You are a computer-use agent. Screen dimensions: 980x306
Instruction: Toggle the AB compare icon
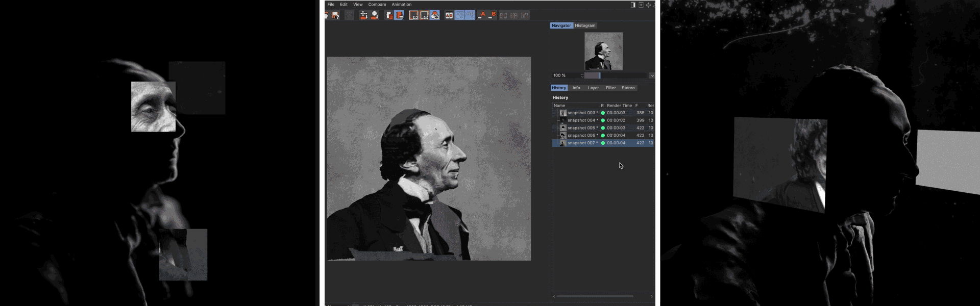(449, 15)
